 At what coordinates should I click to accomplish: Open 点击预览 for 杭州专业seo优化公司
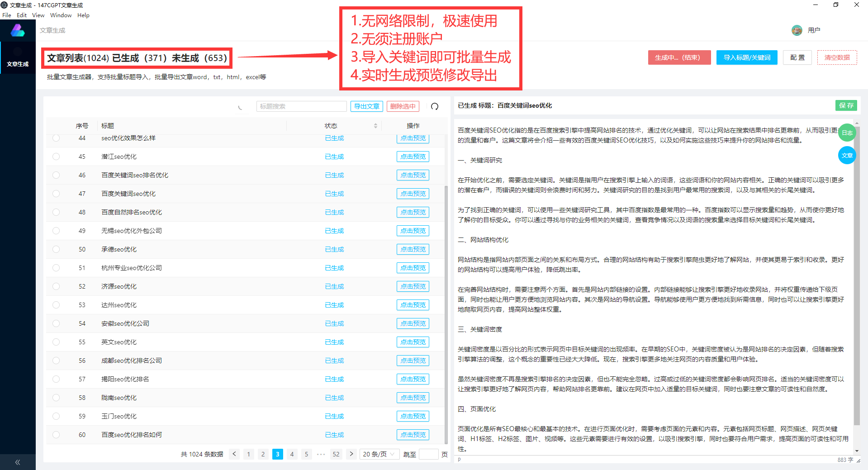(x=413, y=267)
